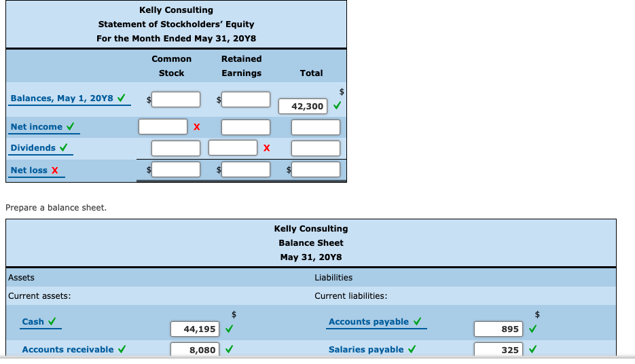Click green check next to Cash label
The height and width of the screenshot is (364, 635).
52,321
